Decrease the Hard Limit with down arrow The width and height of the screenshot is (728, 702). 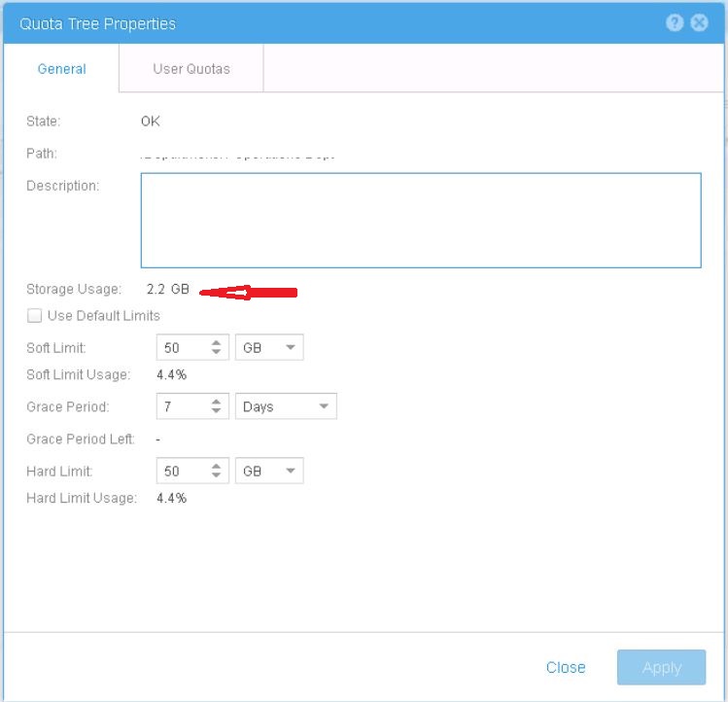coord(216,475)
